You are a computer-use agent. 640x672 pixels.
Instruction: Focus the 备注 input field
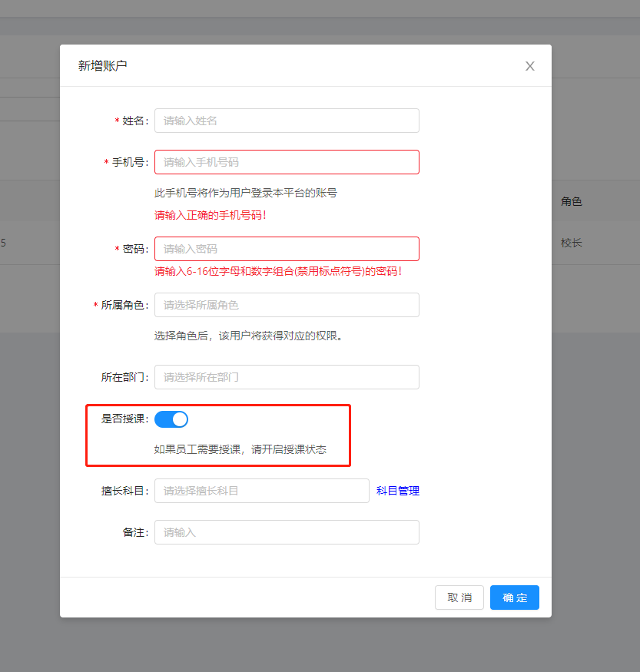coord(287,532)
